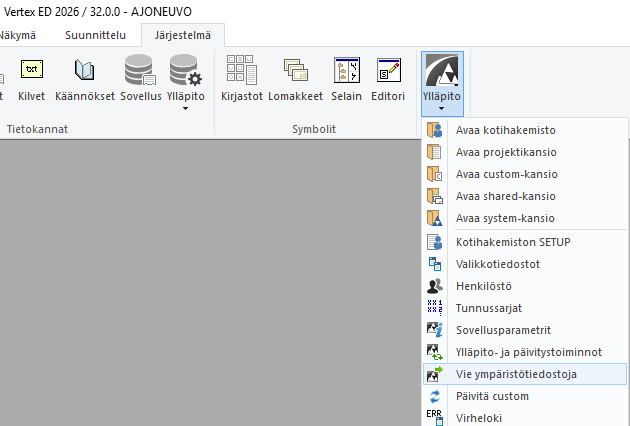Image resolution: width=630 pixels, height=426 pixels.
Task: Click the Avaa projektikansio folder icon
Action: [434, 152]
